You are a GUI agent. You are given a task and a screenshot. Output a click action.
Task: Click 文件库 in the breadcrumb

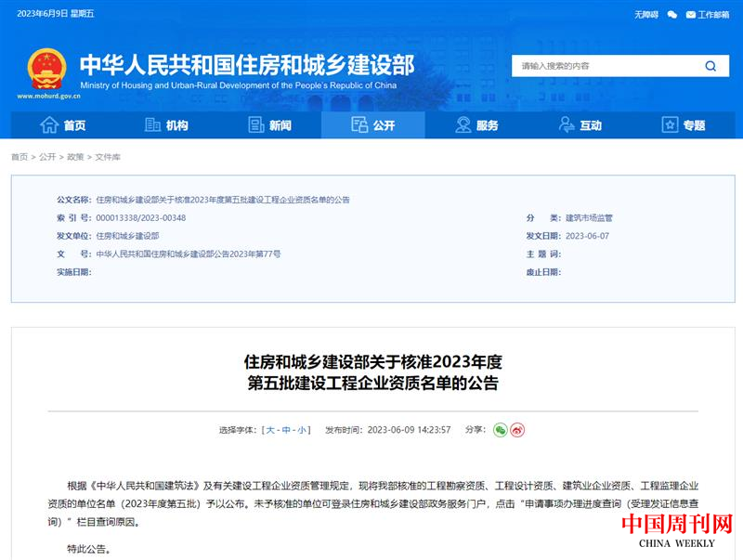click(108, 157)
